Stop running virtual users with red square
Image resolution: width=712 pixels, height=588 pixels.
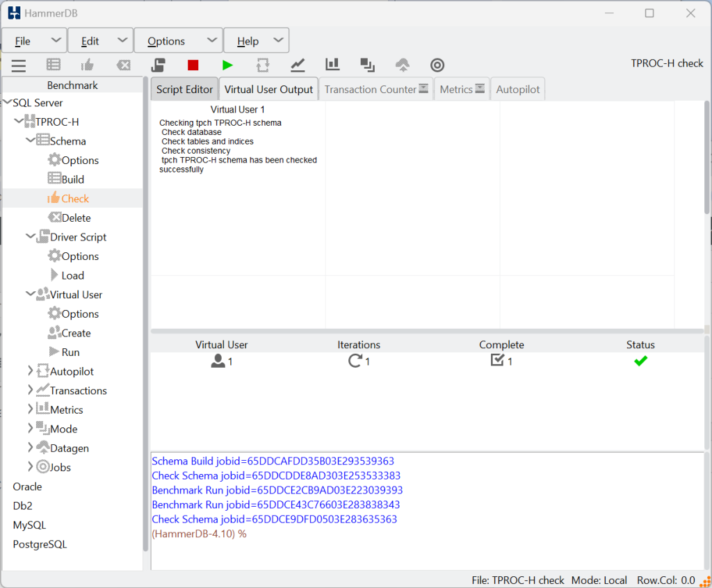tap(193, 65)
